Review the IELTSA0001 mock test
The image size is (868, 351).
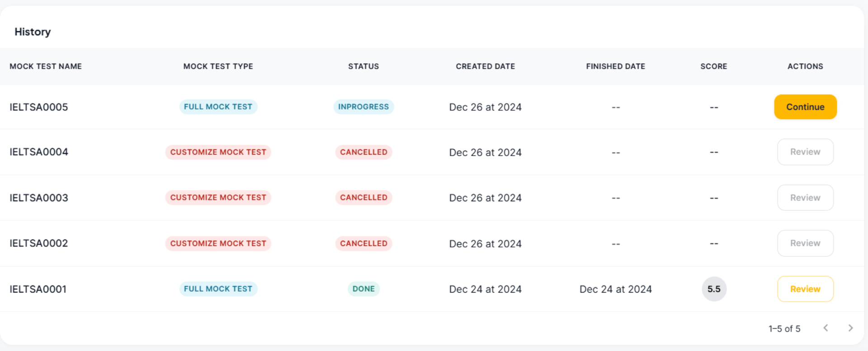point(805,289)
